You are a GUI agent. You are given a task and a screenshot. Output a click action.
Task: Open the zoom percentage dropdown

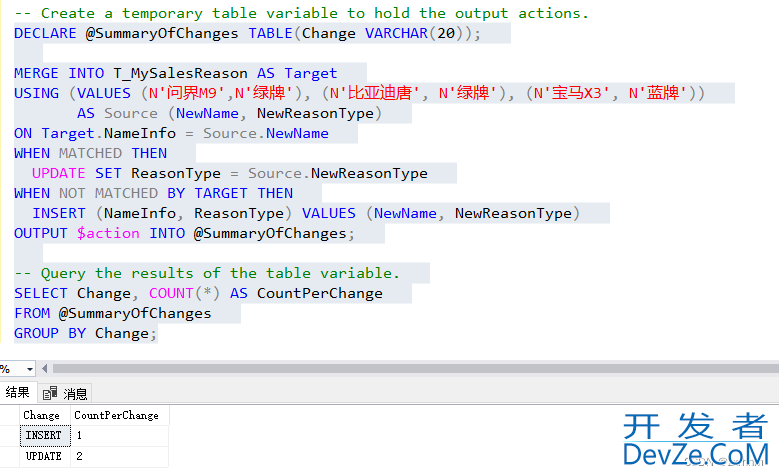point(30,369)
